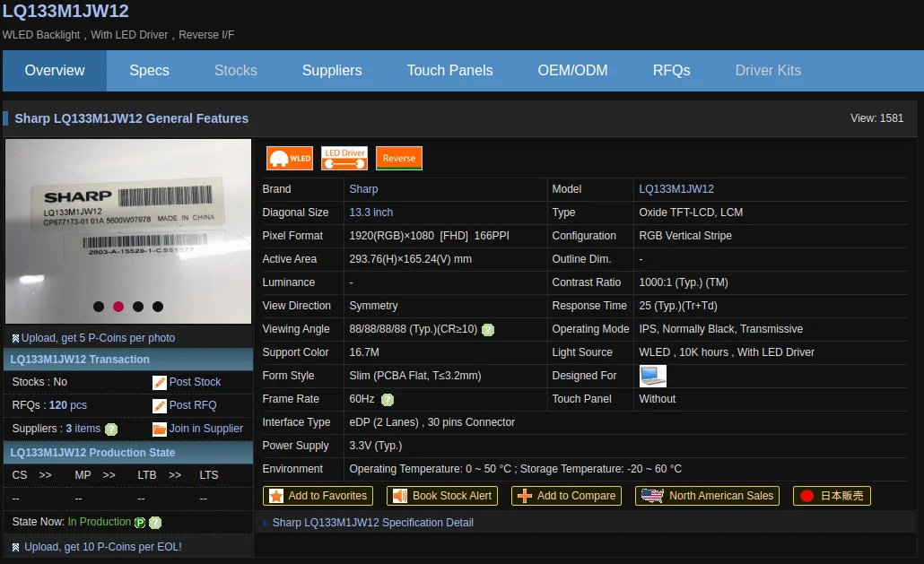
Task: Switch to the Specs tab
Action: pos(149,71)
